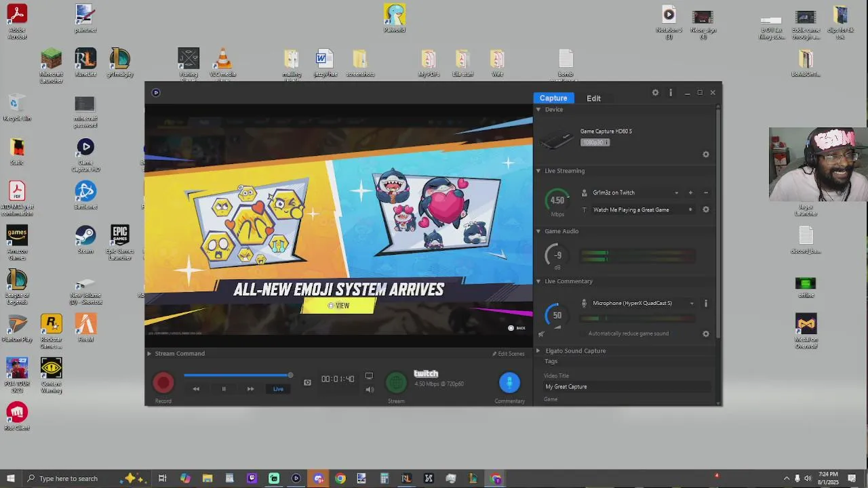Click the timeline scrubber handle
Viewport: 868px width, 488px height.
pos(290,375)
